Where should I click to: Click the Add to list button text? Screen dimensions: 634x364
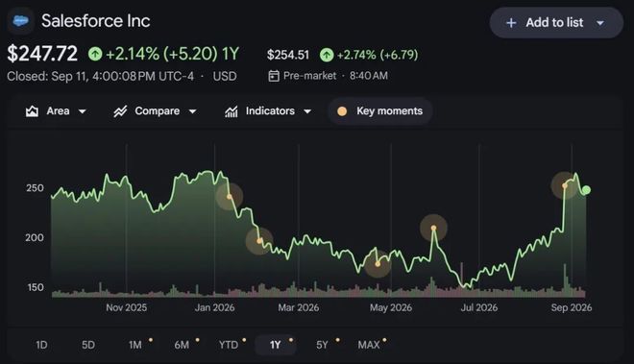(x=554, y=23)
